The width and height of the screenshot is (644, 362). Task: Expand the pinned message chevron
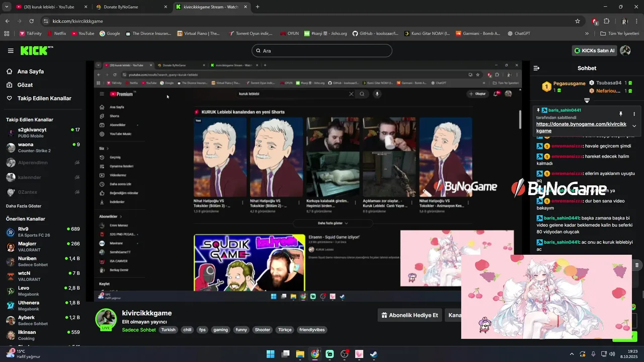(x=634, y=126)
